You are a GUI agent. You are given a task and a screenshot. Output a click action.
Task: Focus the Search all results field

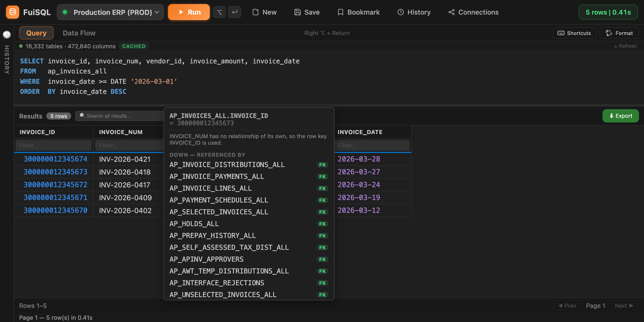[120, 116]
